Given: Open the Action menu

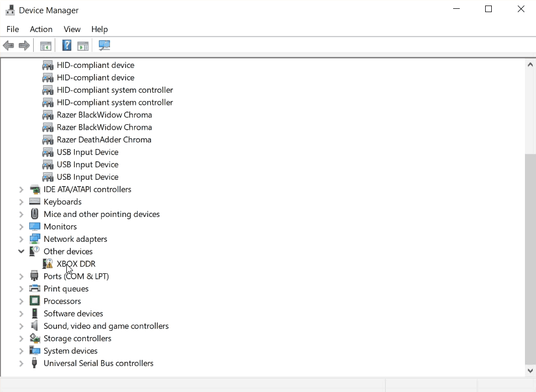Looking at the screenshot, I should pyautogui.click(x=41, y=29).
